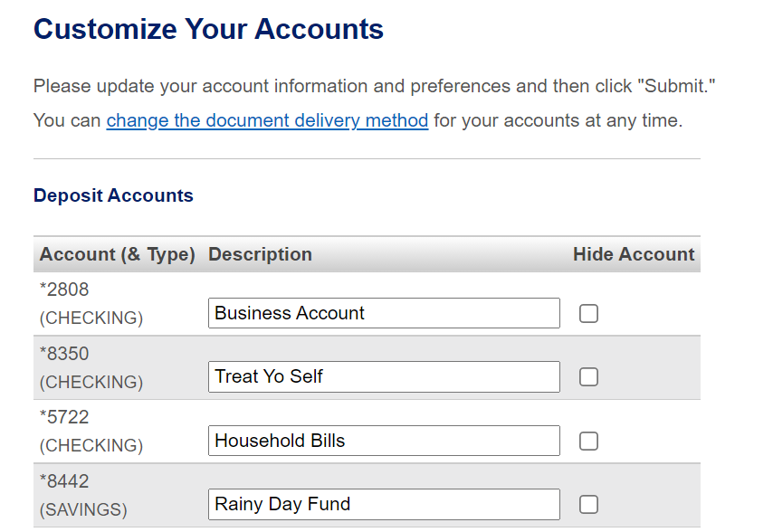Image resolution: width=773 pixels, height=532 pixels.
Task: Click the Business Account description field
Action: [384, 313]
